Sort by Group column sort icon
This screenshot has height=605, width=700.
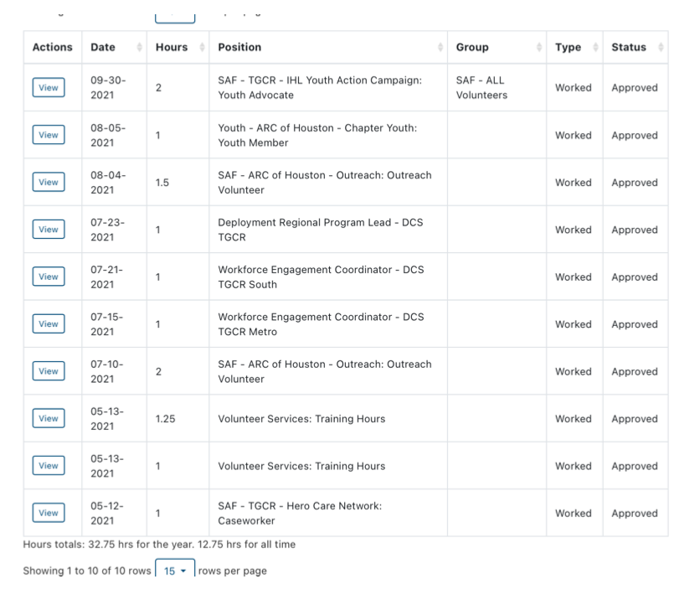coord(538,48)
